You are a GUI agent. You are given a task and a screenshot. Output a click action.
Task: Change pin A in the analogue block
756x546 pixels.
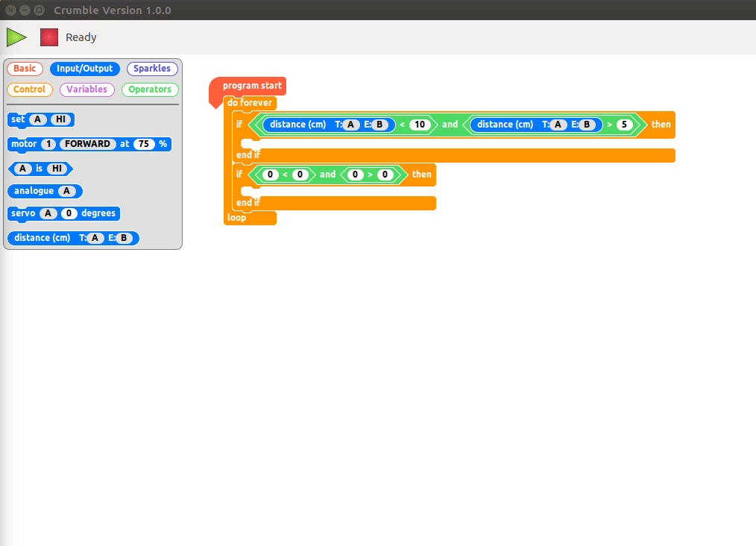click(66, 191)
